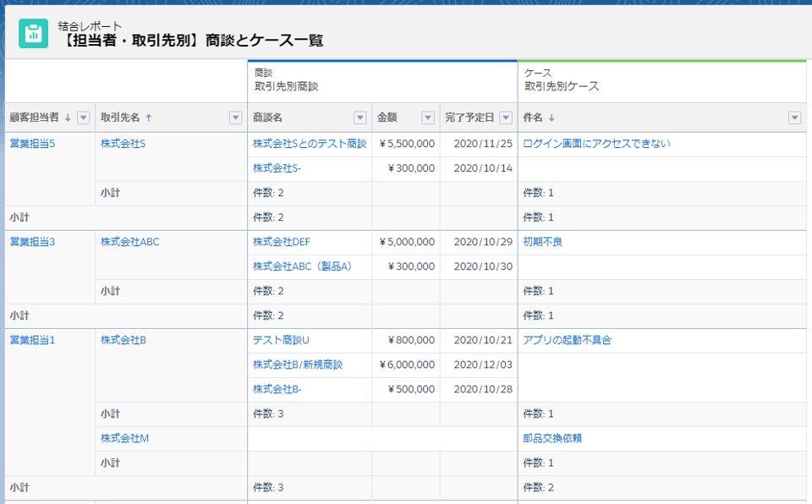Open the 株式会社B account link
The image size is (812, 504).
123,340
